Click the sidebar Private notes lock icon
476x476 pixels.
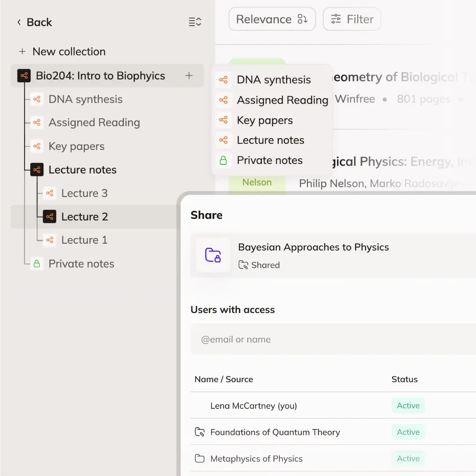pos(37,264)
